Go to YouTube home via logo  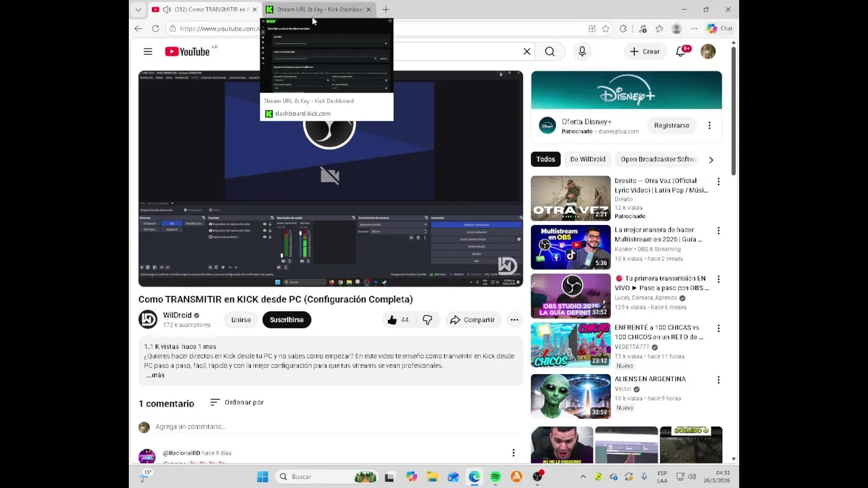point(186,52)
